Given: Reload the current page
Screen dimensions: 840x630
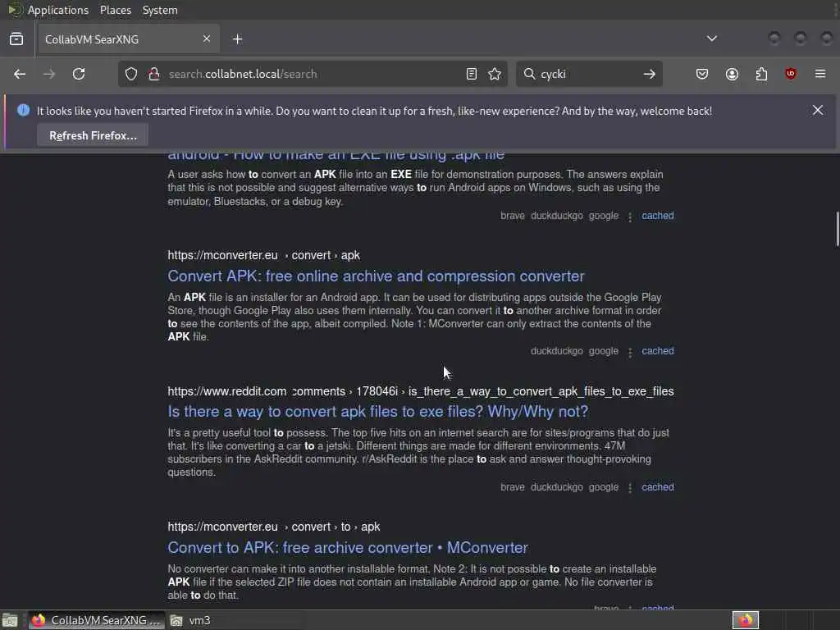Looking at the screenshot, I should (x=79, y=74).
